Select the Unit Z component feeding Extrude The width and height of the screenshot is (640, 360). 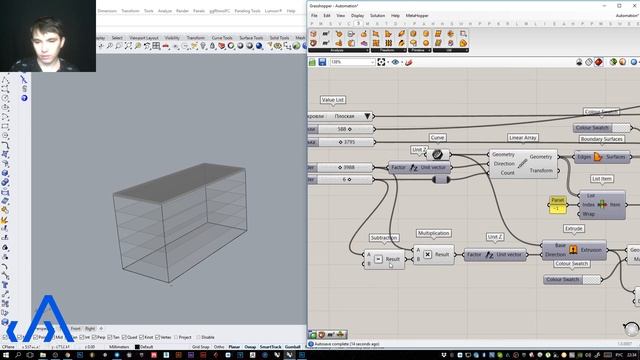(x=495, y=255)
